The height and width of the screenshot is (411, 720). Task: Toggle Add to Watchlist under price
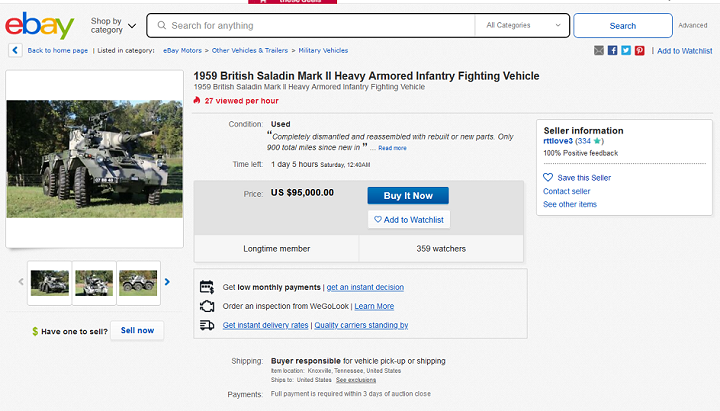point(408,219)
